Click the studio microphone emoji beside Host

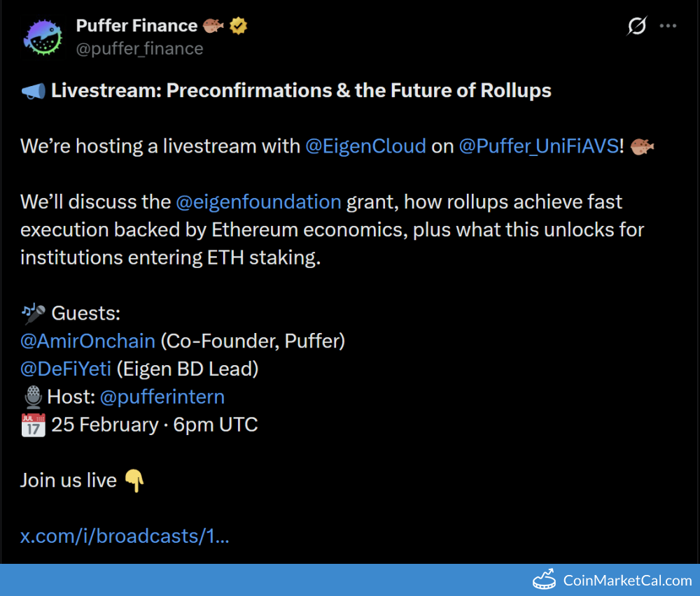pos(32,397)
